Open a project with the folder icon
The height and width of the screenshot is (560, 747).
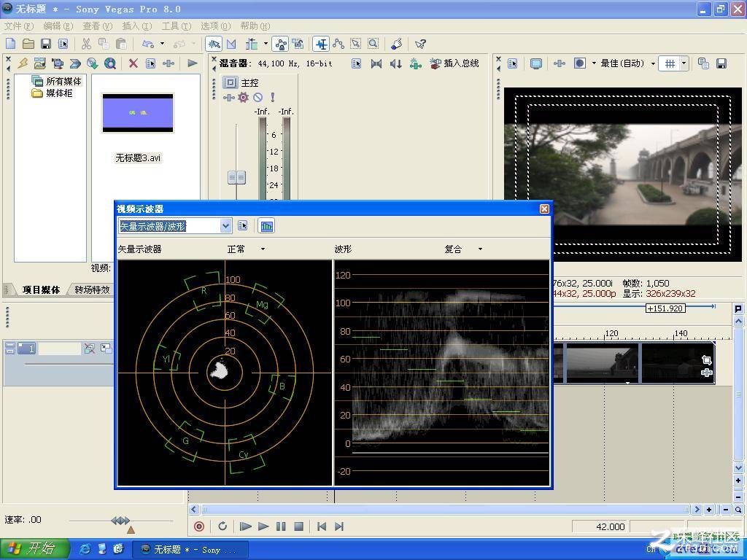click(28, 44)
